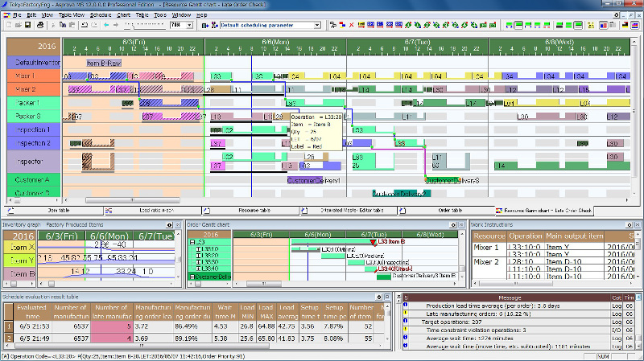Click the cyan back arrow icon
Viewport: 644px width, 361px height.
pyautogui.click(x=106, y=25)
